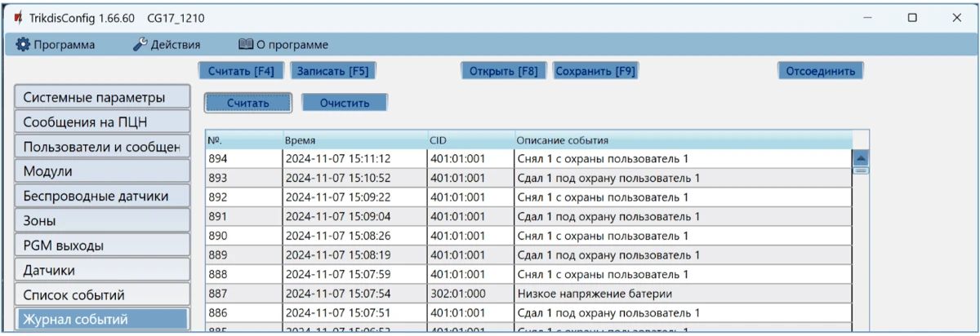Open the Системные параметры tab
Image resolution: width=980 pixels, height=336 pixels.
pos(102,97)
